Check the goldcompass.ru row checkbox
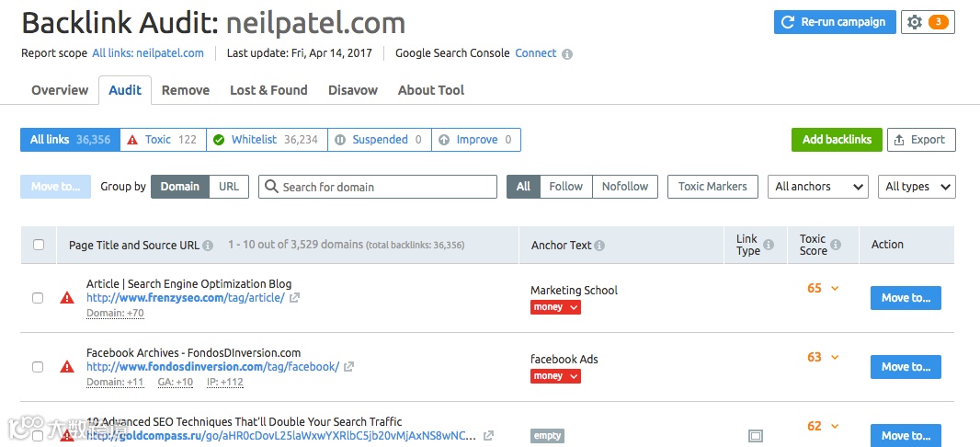This screenshot has width=980, height=447. coord(38,436)
